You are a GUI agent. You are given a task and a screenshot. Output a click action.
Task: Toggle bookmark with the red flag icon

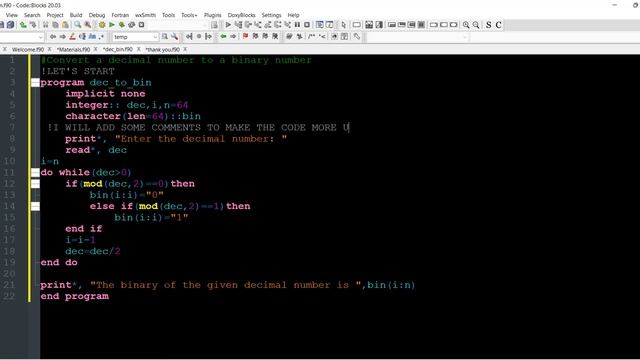245,37
